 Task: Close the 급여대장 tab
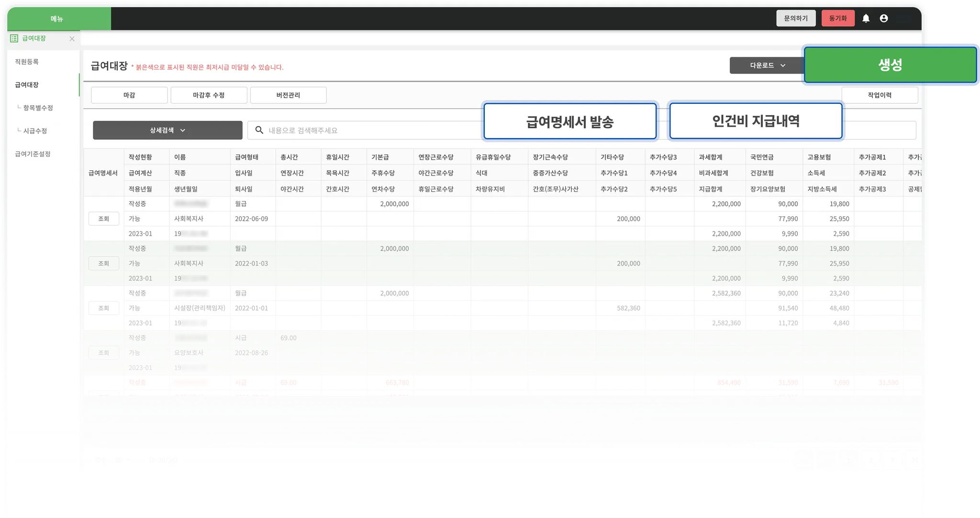pos(72,39)
